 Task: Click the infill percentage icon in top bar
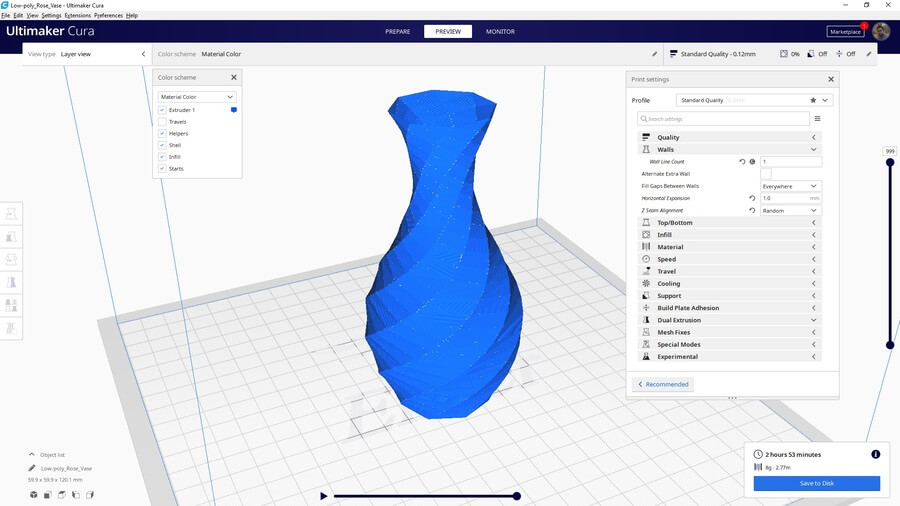coord(783,54)
